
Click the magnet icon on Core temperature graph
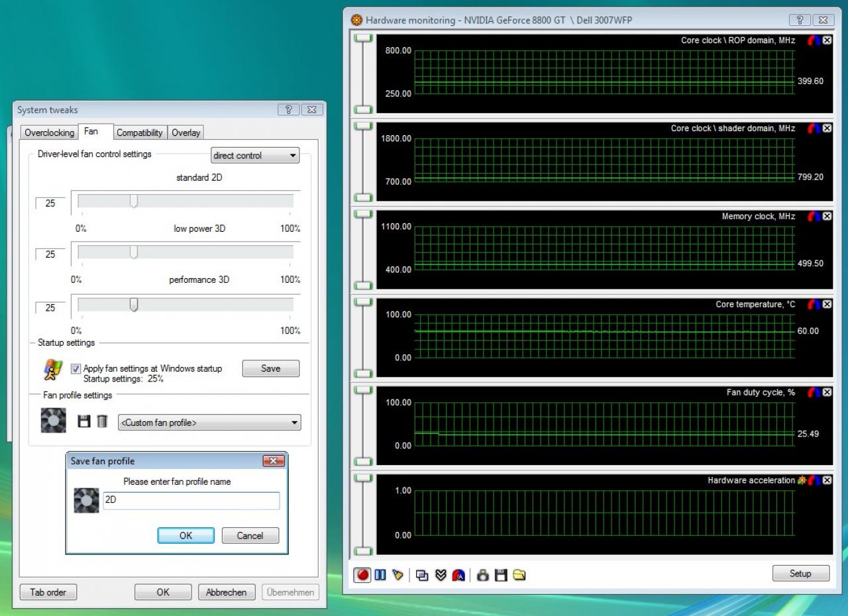pyautogui.click(x=814, y=305)
